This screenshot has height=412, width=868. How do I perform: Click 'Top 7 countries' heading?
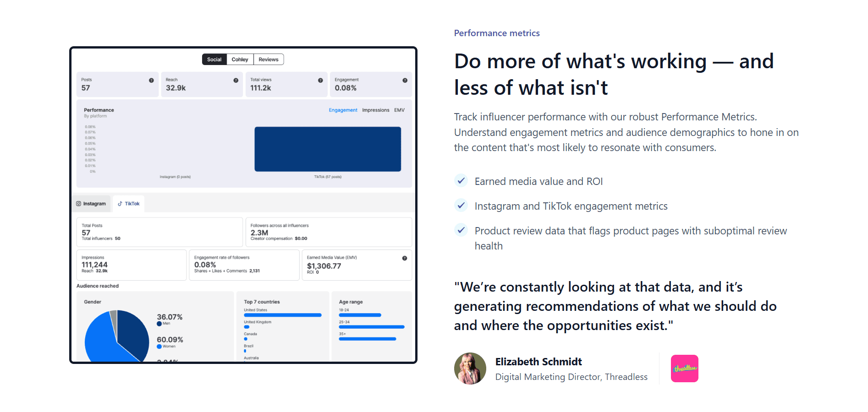pyautogui.click(x=262, y=302)
